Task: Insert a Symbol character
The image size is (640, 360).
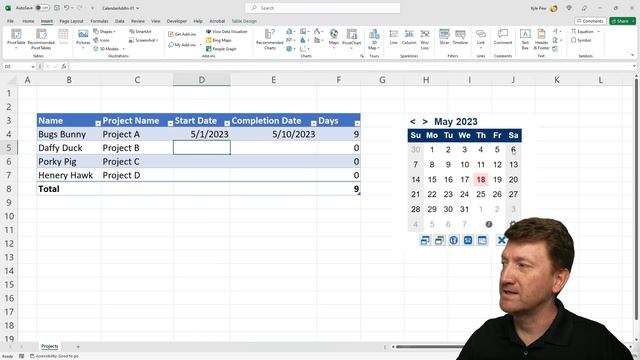Action: pos(581,40)
